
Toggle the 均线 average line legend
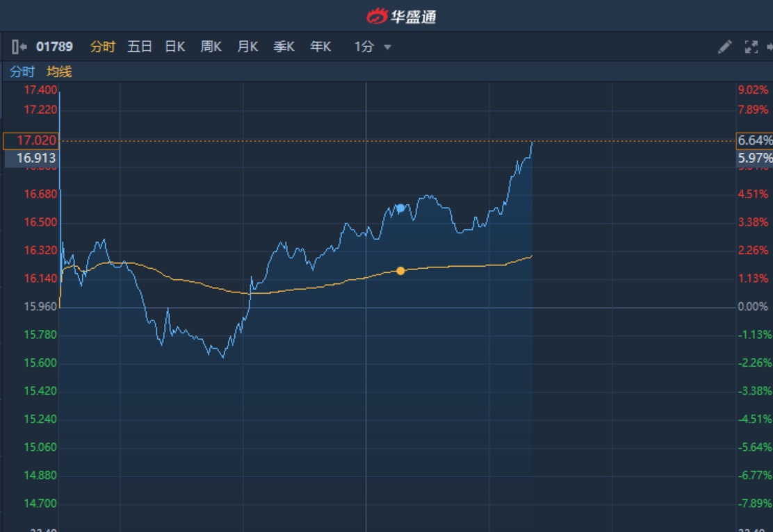(59, 72)
